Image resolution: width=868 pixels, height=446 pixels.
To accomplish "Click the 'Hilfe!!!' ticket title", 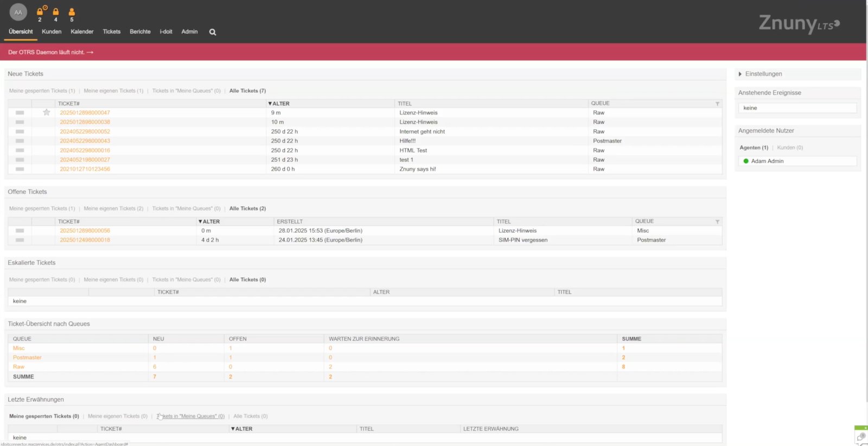I will (407, 141).
